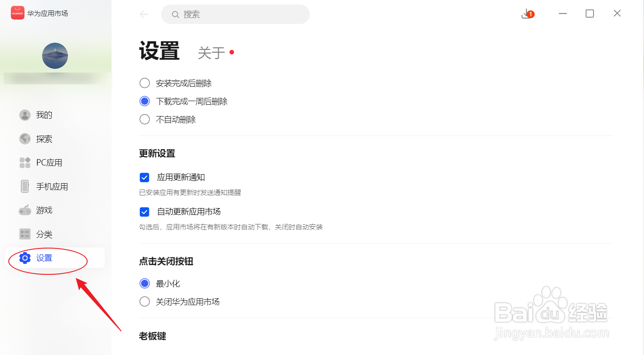Click the 游戏 gamepad icon
Screen dimensions: 644x355
[x=25, y=210]
